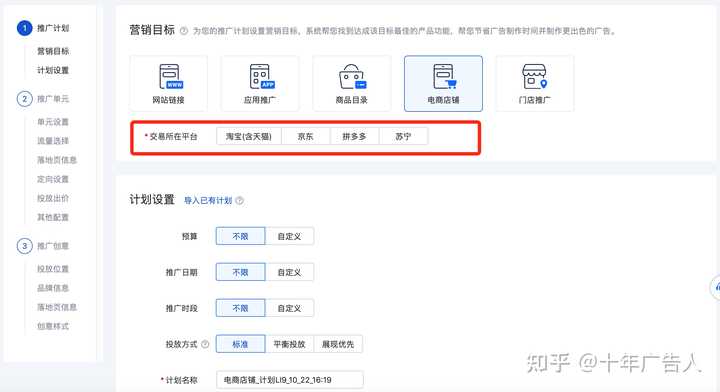Choose 淘宝(含天猫) as trading platform
The width and height of the screenshot is (720, 392).
[248, 136]
